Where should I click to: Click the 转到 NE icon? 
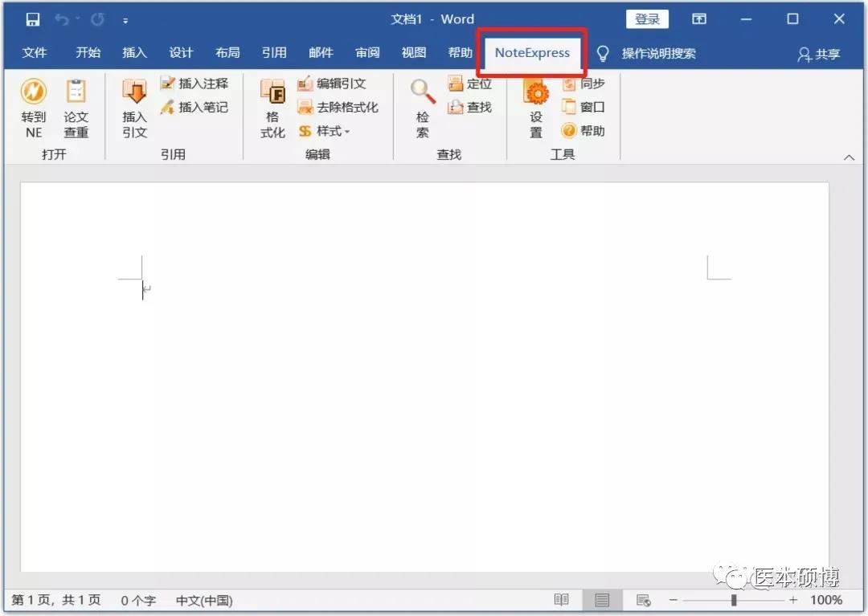pyautogui.click(x=33, y=108)
